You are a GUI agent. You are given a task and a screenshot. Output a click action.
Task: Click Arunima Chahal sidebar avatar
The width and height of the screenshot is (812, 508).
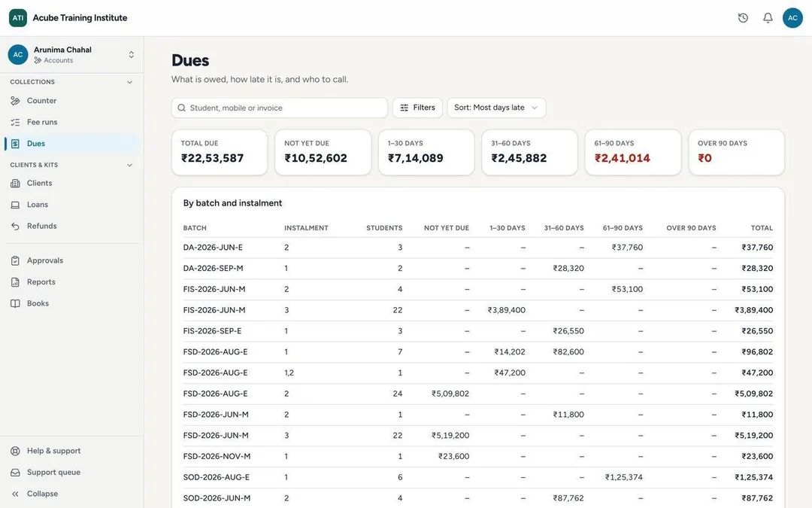tap(17, 54)
